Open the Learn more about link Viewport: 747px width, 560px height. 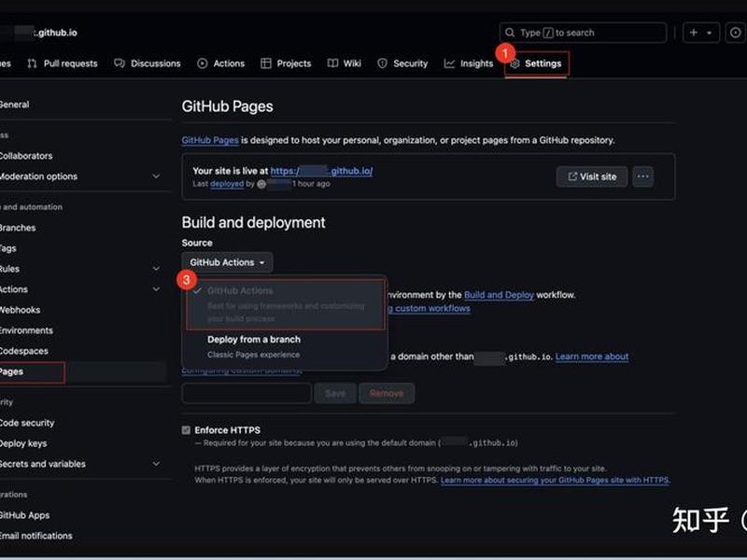pos(592,357)
